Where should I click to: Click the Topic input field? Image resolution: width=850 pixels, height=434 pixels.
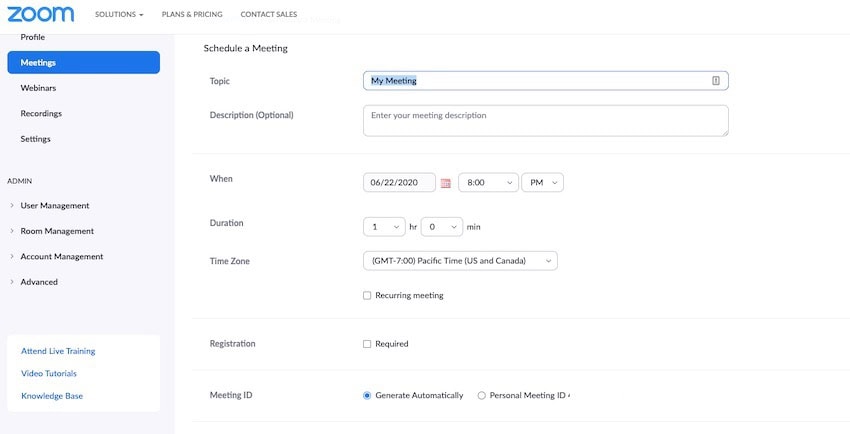pyautogui.click(x=546, y=81)
